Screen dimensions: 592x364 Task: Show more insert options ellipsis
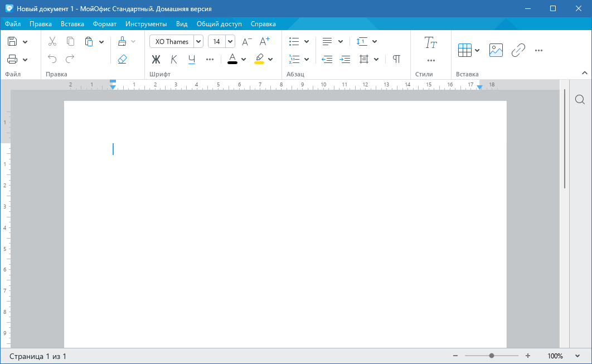pyautogui.click(x=539, y=50)
